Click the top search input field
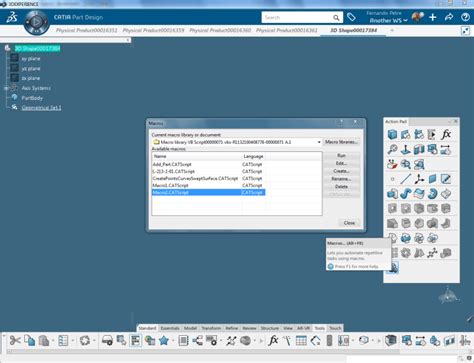Viewport: 474px width, 363px height. click(x=297, y=17)
